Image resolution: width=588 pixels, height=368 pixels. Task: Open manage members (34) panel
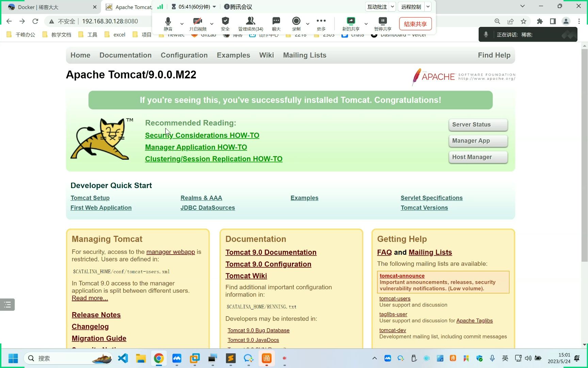tap(250, 24)
